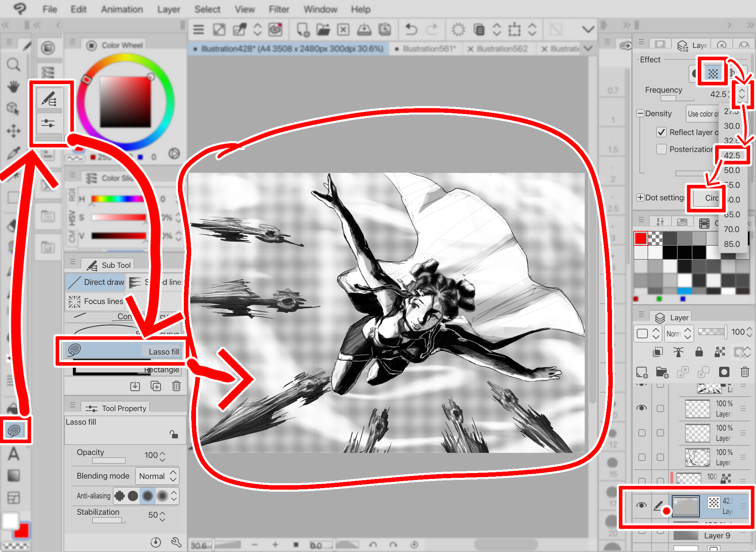Expand the command bar overflow chevron
The image size is (756, 552).
(588, 29)
